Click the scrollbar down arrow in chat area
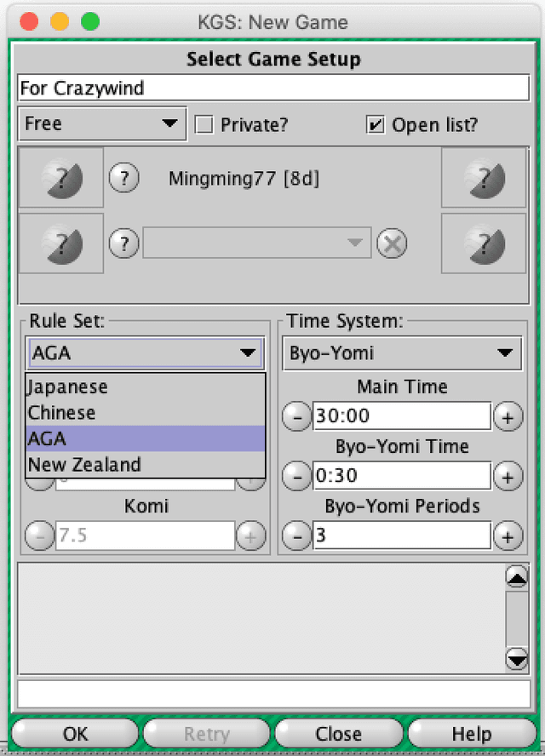545x756 pixels. tap(517, 659)
